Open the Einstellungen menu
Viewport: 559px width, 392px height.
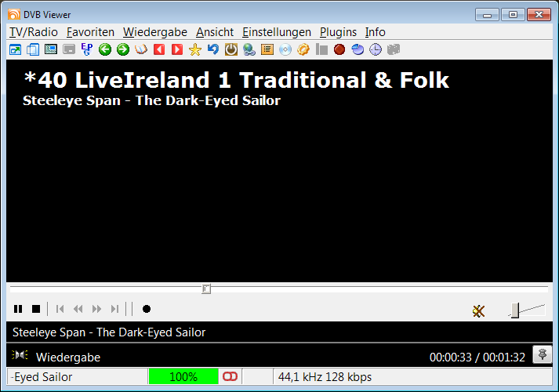(277, 32)
